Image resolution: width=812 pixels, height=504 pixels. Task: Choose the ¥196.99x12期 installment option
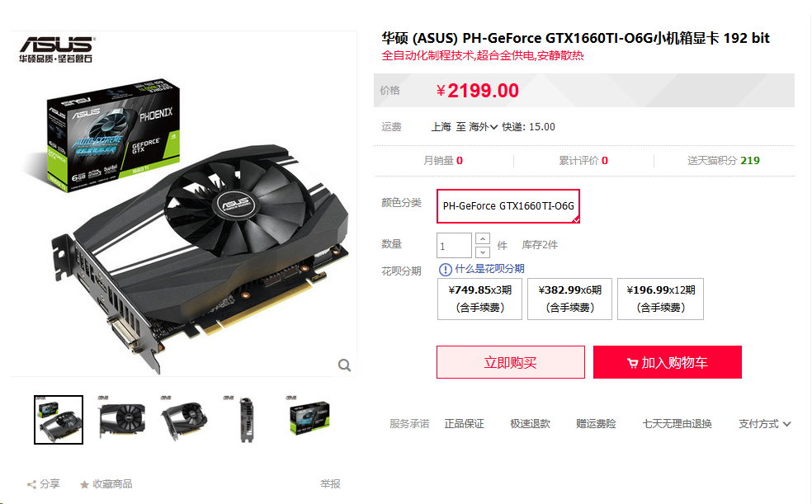coord(660,299)
